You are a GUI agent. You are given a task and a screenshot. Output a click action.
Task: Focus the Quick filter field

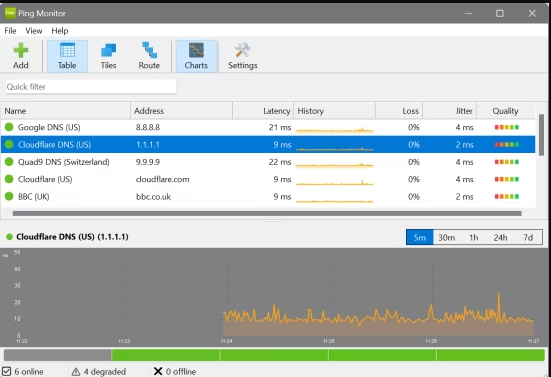(91, 87)
